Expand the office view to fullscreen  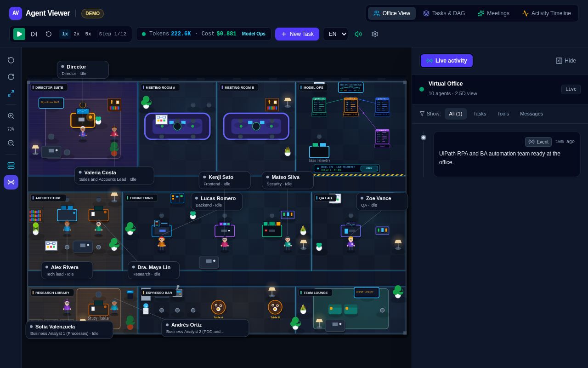pyautogui.click(x=11, y=93)
